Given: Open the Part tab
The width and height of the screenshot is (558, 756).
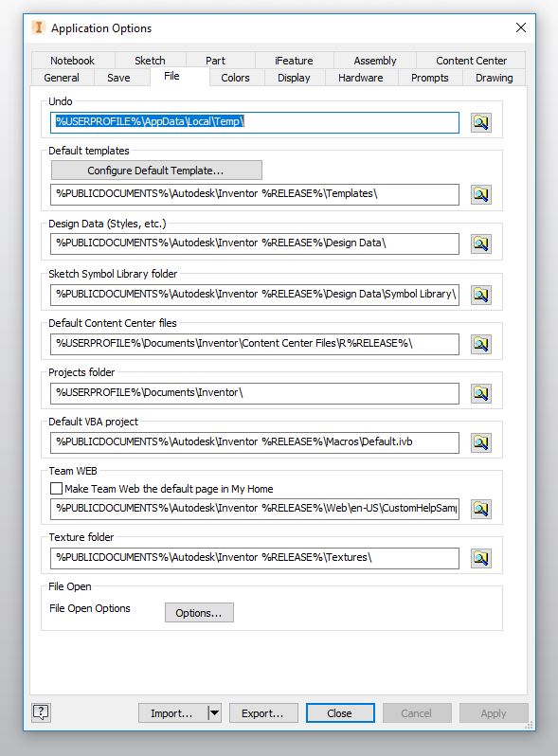Looking at the screenshot, I should click(x=215, y=61).
